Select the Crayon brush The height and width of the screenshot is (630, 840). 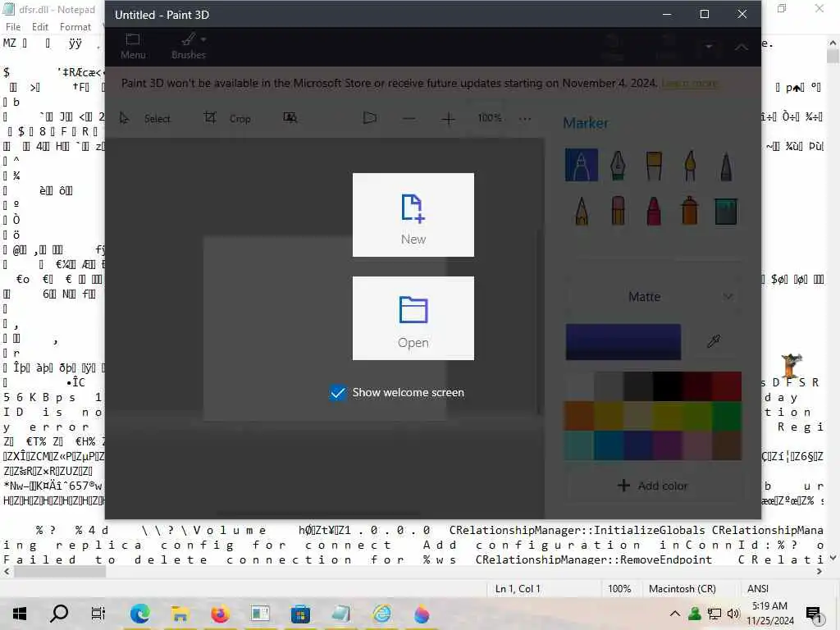point(654,211)
